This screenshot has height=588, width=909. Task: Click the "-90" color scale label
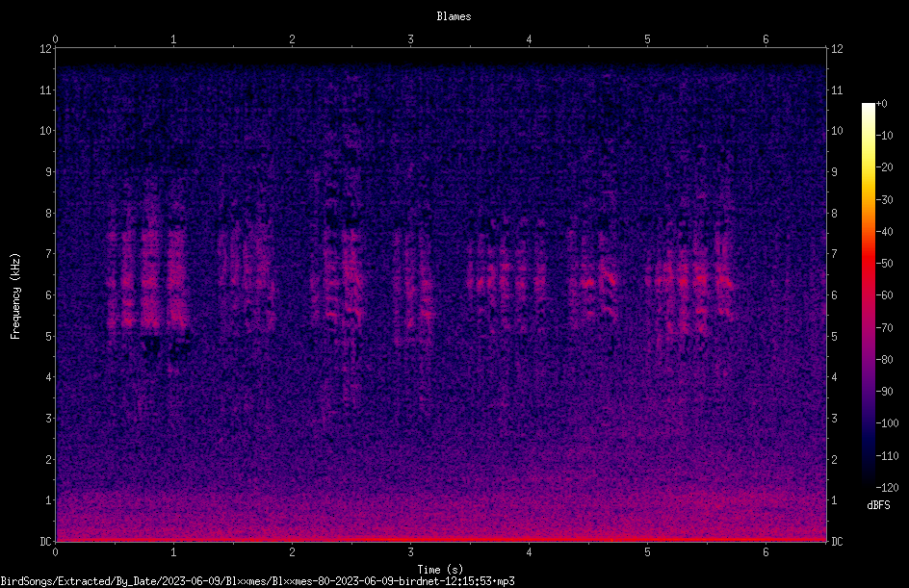pyautogui.click(x=884, y=392)
